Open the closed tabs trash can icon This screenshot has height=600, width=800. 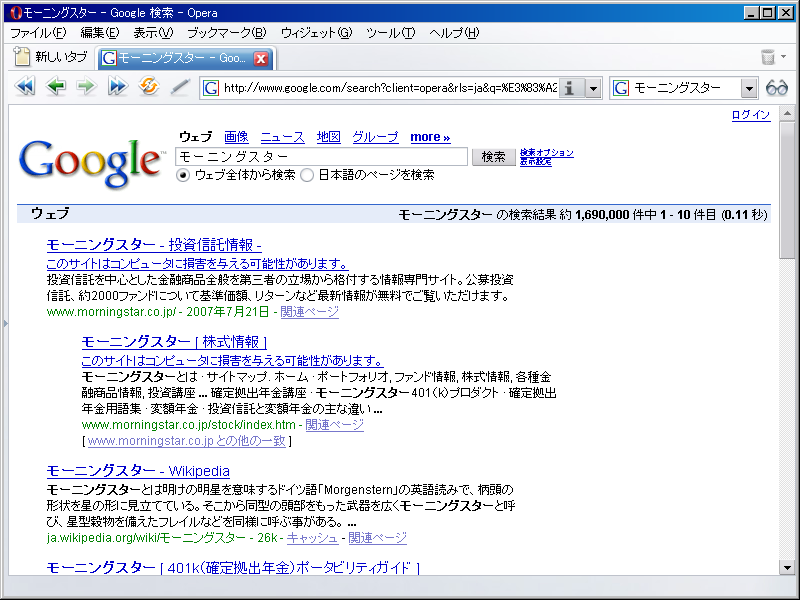(768, 57)
